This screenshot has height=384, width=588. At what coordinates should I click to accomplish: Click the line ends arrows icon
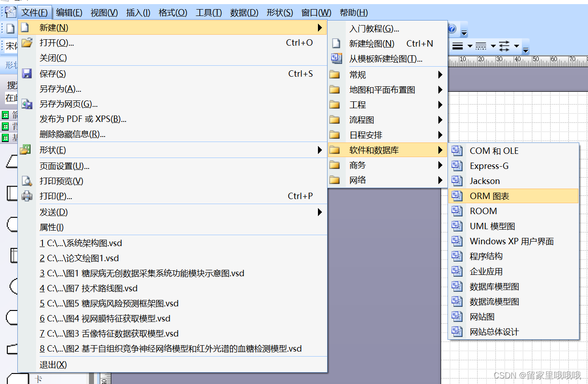(x=504, y=46)
